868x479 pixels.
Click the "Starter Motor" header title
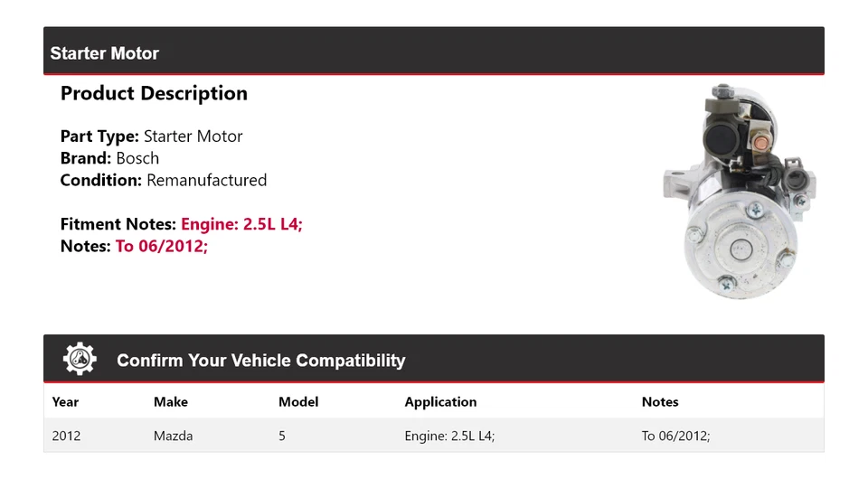tap(104, 53)
